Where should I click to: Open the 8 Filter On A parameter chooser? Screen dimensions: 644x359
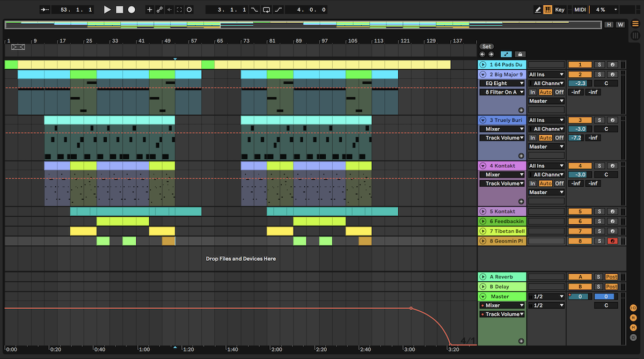(x=502, y=92)
